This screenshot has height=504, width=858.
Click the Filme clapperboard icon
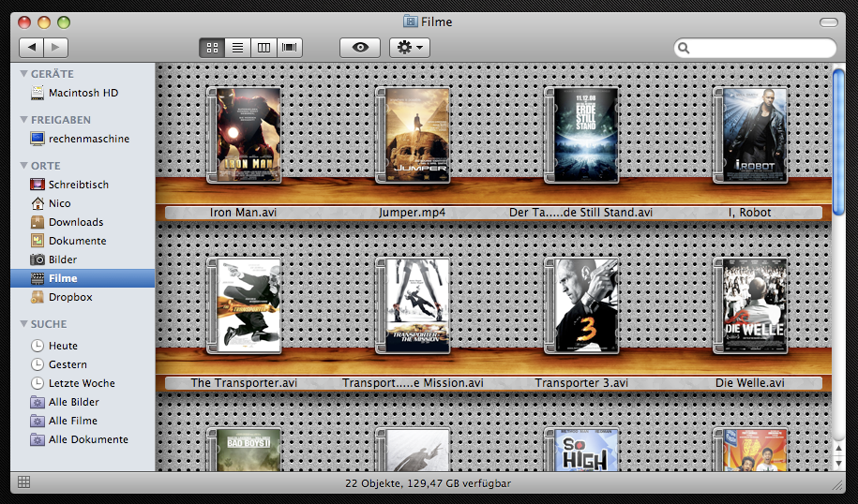38,278
